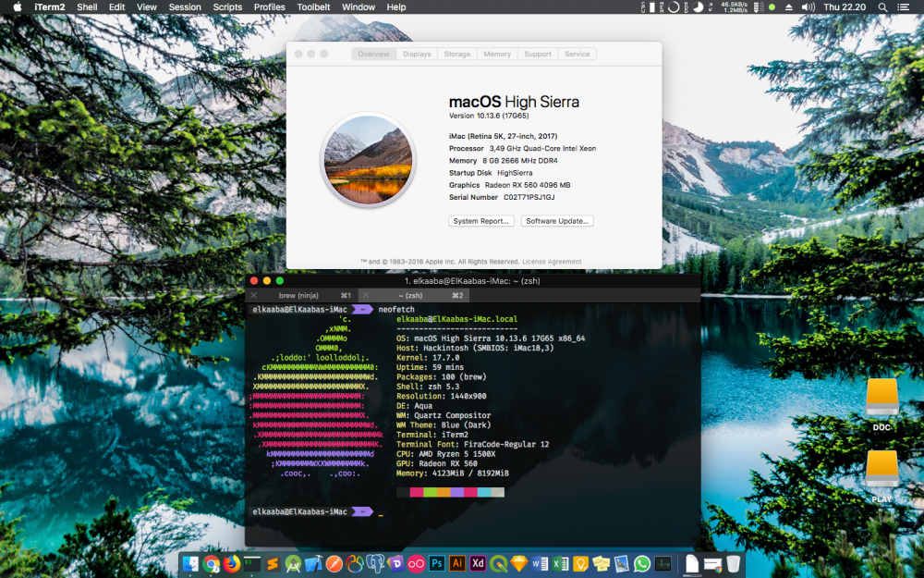
Task: Click the High Sierra artwork image
Action: click(x=369, y=160)
